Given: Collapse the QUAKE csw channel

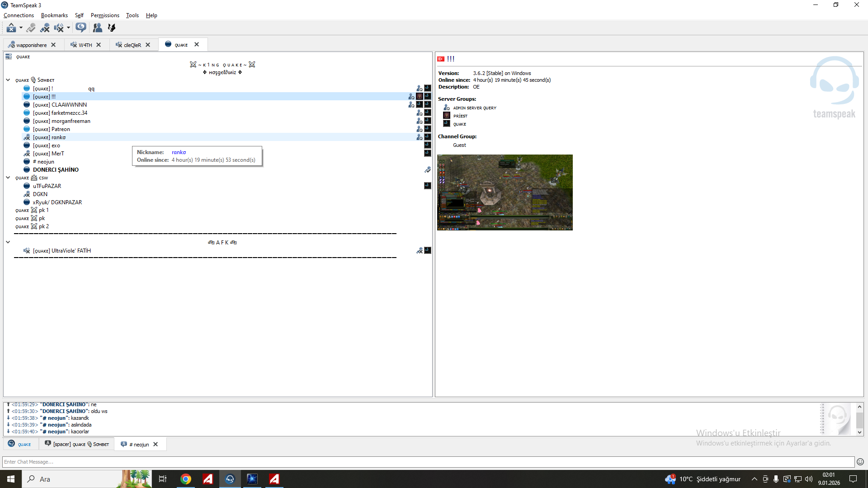Looking at the screenshot, I should [8, 178].
